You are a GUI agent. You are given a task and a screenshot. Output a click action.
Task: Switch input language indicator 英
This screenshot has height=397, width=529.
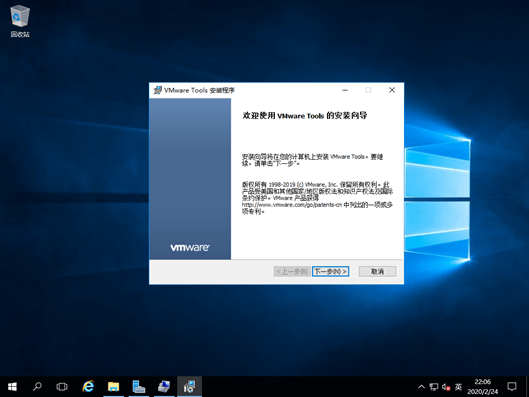coord(458,387)
